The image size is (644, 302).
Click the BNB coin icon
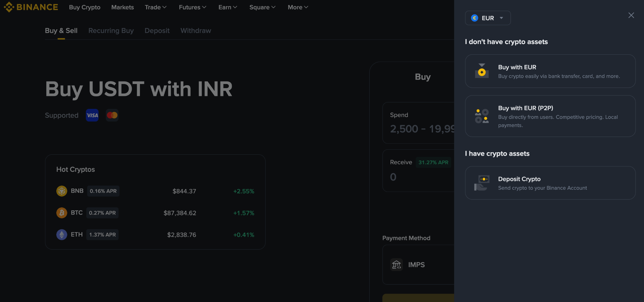coord(62,191)
